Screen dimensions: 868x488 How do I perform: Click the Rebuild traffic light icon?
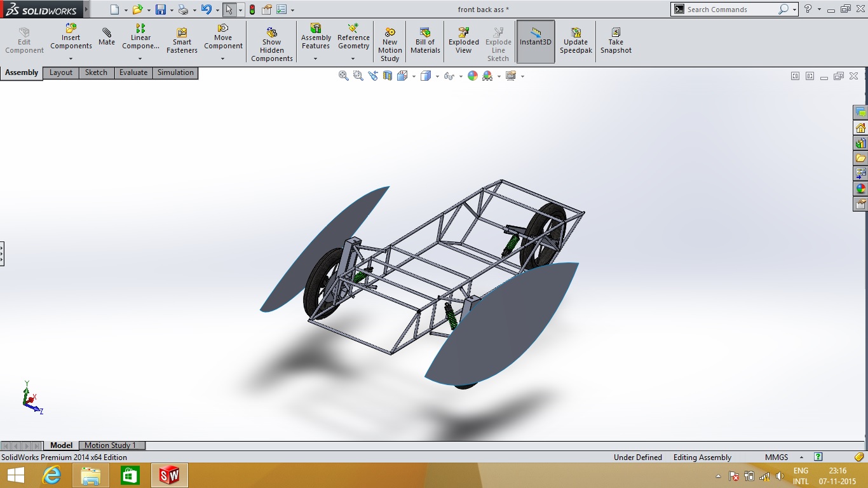pyautogui.click(x=252, y=10)
